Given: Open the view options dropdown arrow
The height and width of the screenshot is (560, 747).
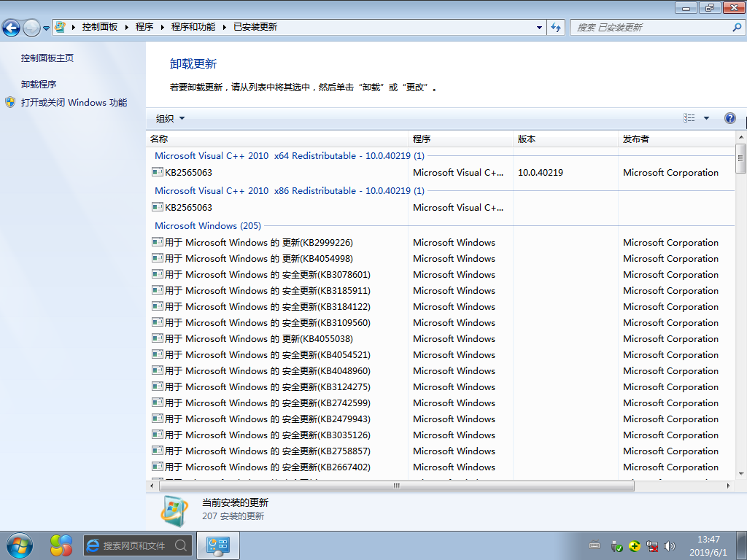Looking at the screenshot, I should coord(706,118).
